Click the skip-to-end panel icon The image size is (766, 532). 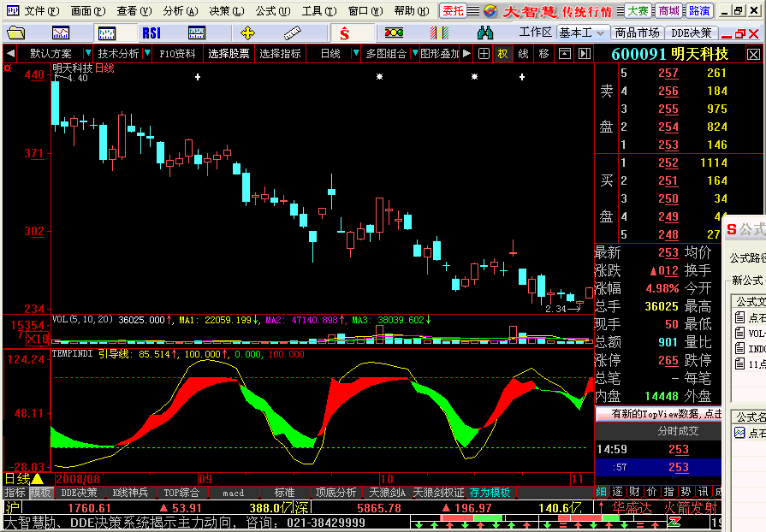[x=585, y=54]
